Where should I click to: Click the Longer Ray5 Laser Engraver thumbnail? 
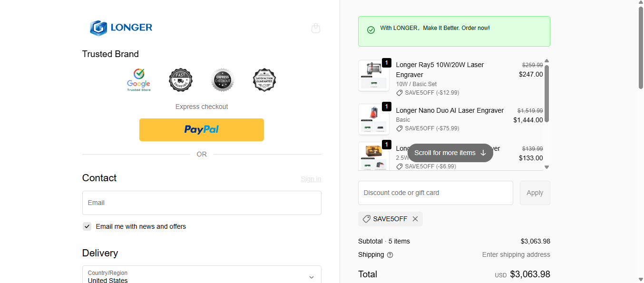[373, 76]
